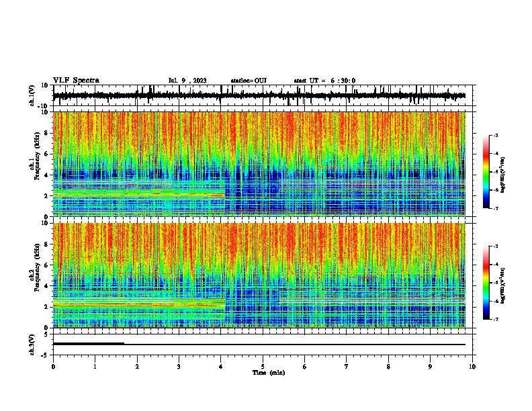This screenshot has width=532, height=411.
Task: Click the ch.1 "Frequency (kHz)" axis label
Action: click(37, 156)
